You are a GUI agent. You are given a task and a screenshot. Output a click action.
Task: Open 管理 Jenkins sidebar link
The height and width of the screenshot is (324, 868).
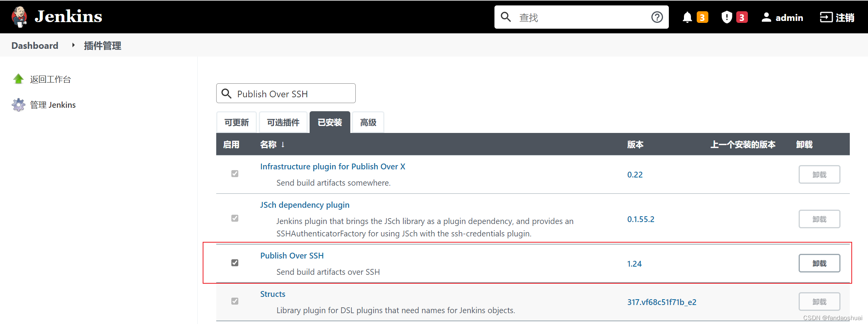pos(53,105)
